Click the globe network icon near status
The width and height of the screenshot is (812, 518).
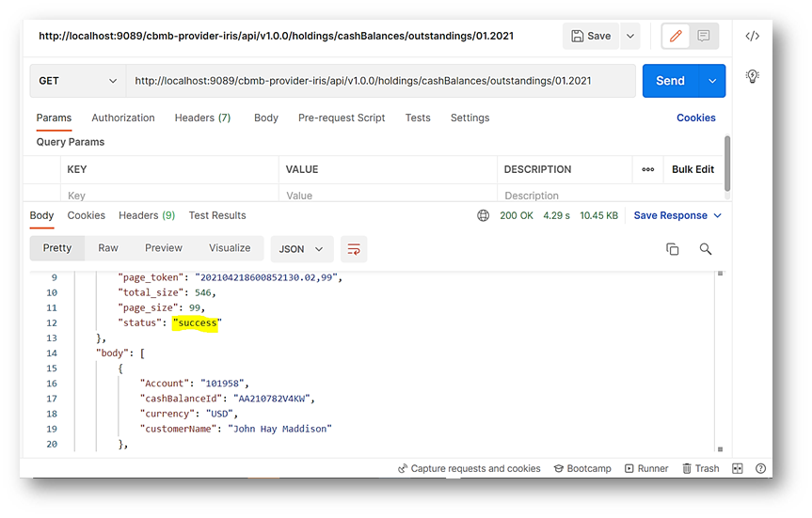(x=483, y=215)
